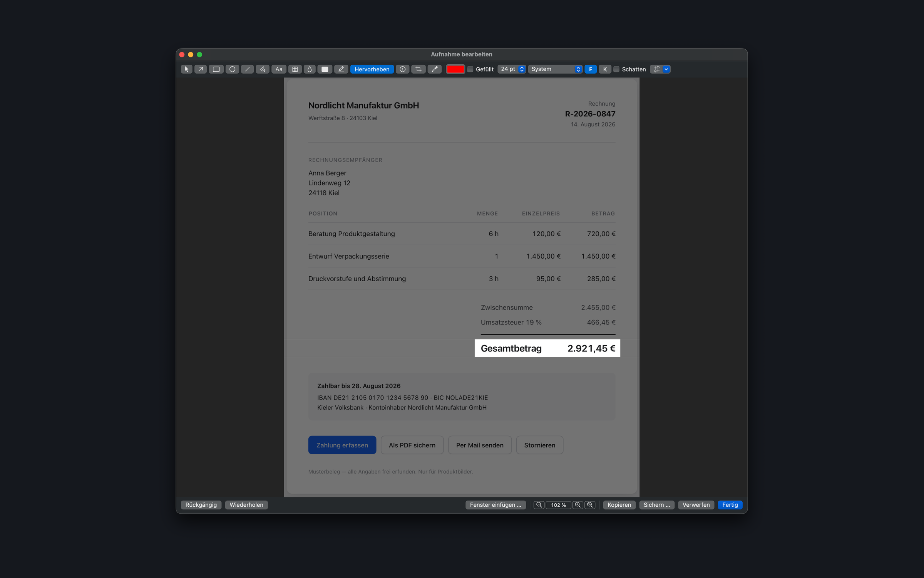Adjust the 24 pt size stepper
The width and height of the screenshot is (924, 578).
pos(522,69)
